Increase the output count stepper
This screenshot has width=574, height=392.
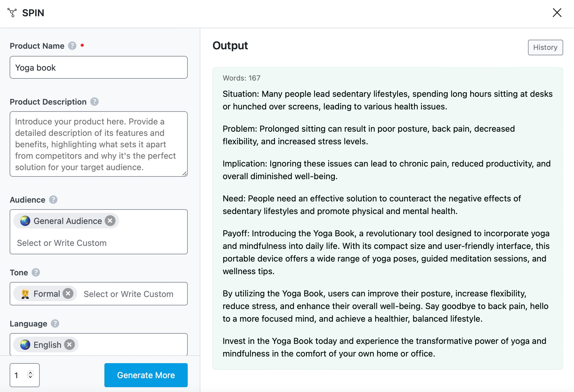(x=30, y=373)
